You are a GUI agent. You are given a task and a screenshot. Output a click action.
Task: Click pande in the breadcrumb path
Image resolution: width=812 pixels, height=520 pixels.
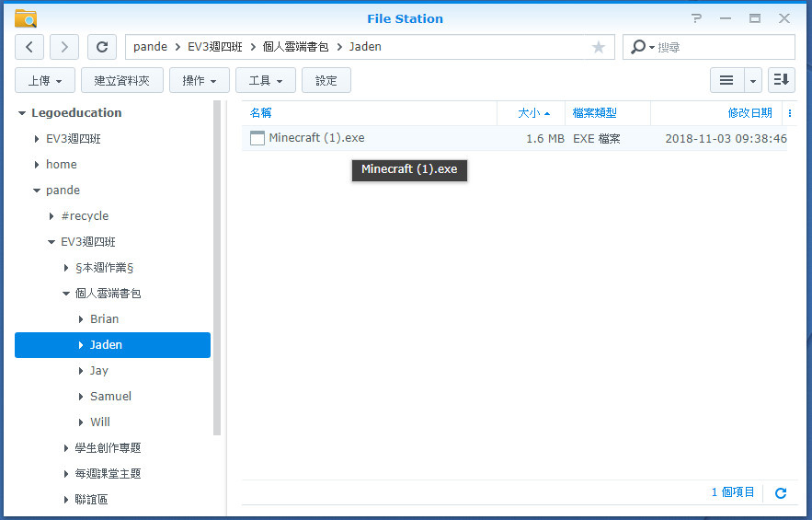click(150, 47)
